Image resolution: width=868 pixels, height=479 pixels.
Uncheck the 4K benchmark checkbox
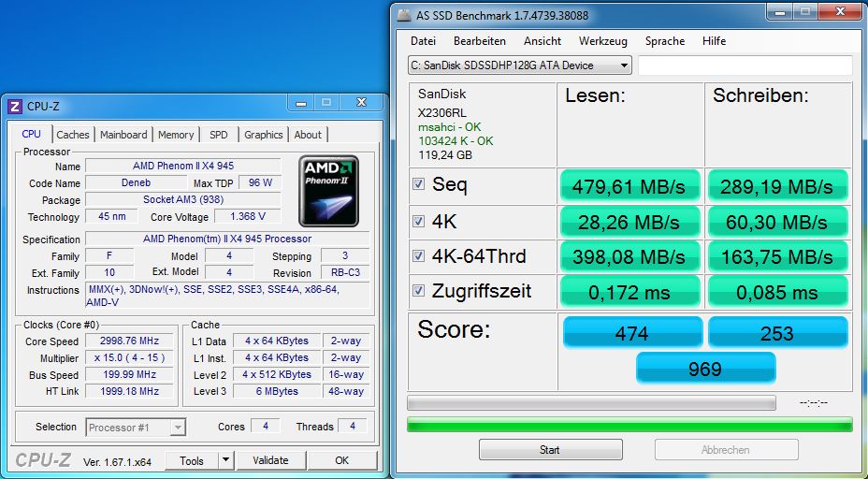pyautogui.click(x=418, y=222)
